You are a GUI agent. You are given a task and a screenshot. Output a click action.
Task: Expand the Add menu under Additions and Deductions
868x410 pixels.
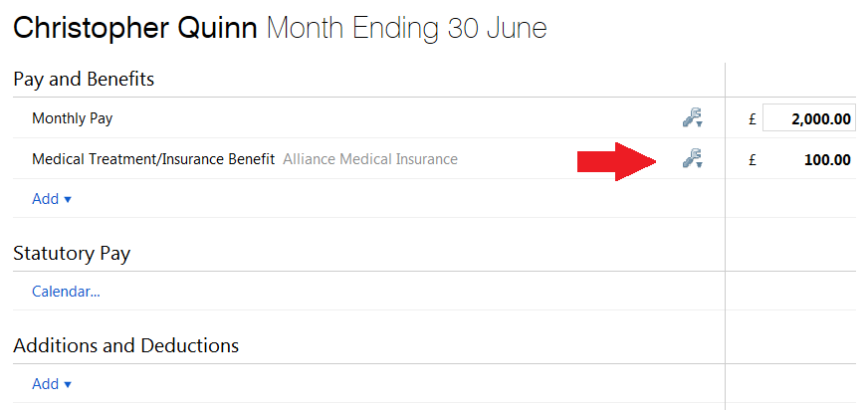[x=52, y=384]
